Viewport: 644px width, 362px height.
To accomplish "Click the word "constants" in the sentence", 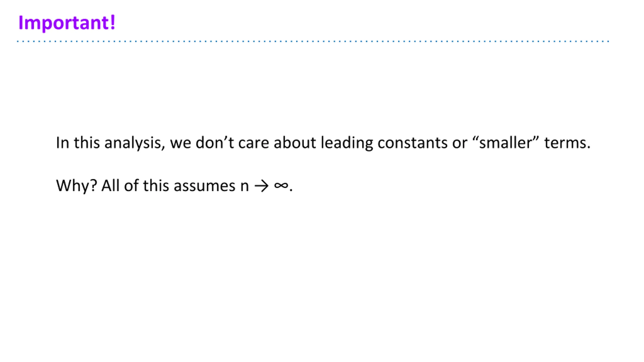I will pos(412,143).
